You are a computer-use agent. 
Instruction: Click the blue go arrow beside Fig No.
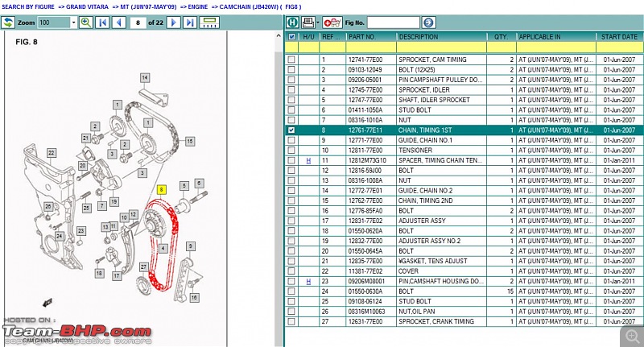tap(428, 23)
